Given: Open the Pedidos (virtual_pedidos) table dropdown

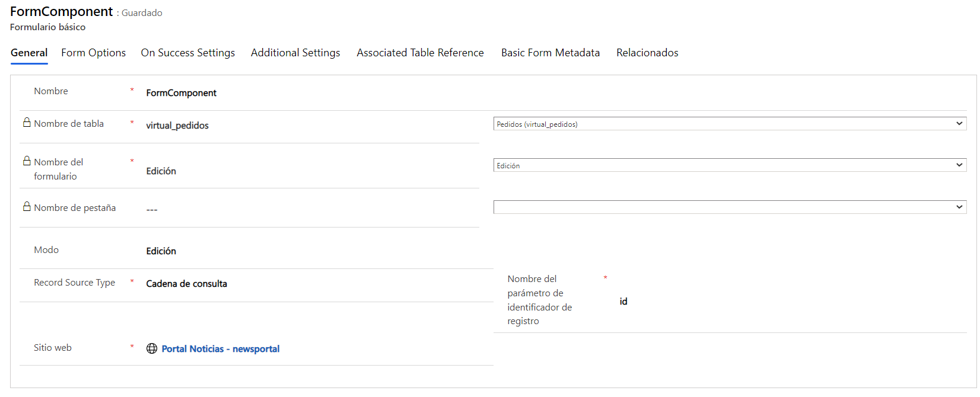Looking at the screenshot, I should 729,124.
